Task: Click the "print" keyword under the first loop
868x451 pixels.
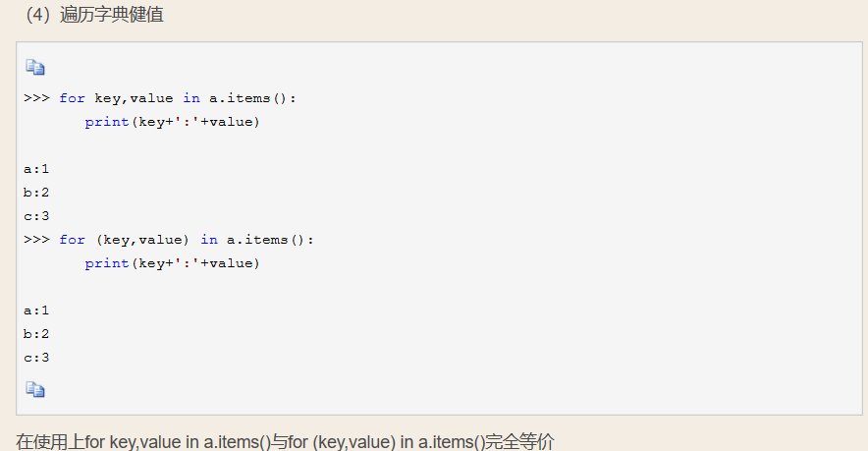Action: click(106, 122)
